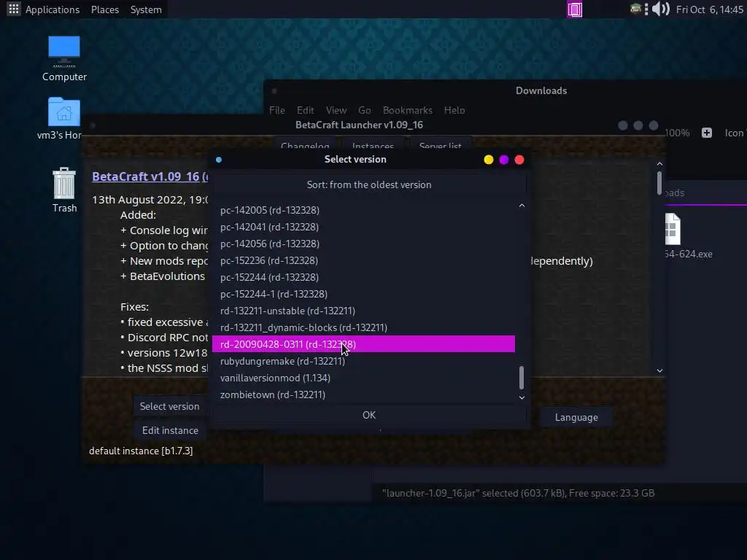Click the Sort: from the oldest version button
This screenshot has width=747, height=560.
[x=368, y=184]
